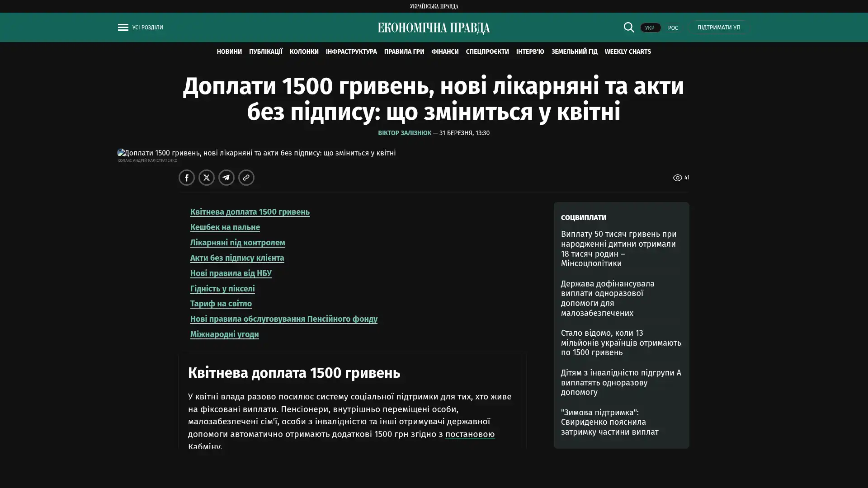868x488 pixels.
Task: Jump to Кешбек на пальне section
Action: tap(225, 227)
